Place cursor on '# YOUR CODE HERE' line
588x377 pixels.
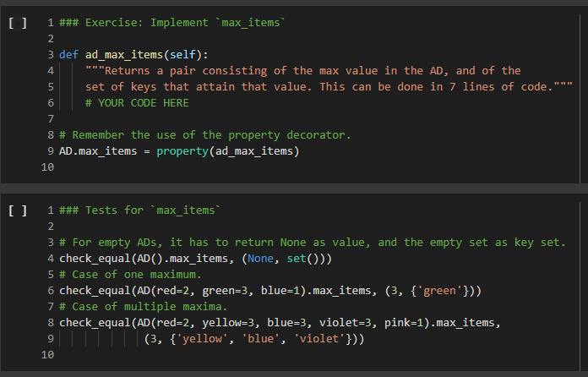[137, 103]
